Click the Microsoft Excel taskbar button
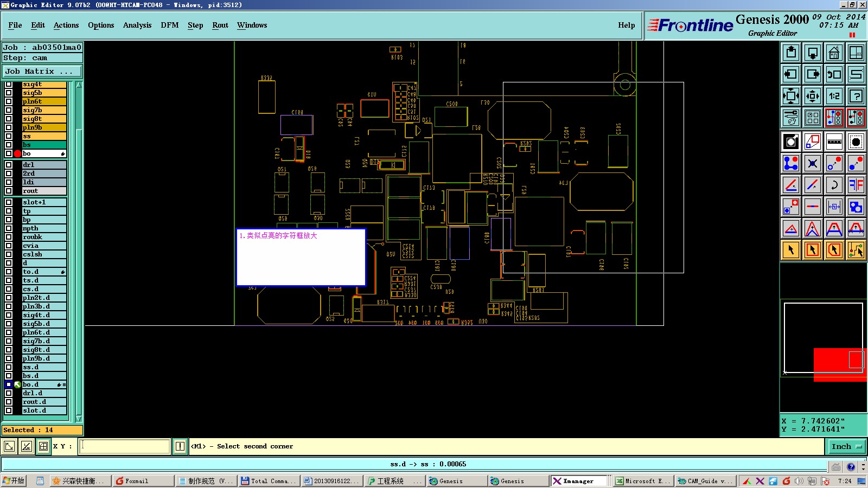This screenshot has height=488, width=868. [x=643, y=481]
